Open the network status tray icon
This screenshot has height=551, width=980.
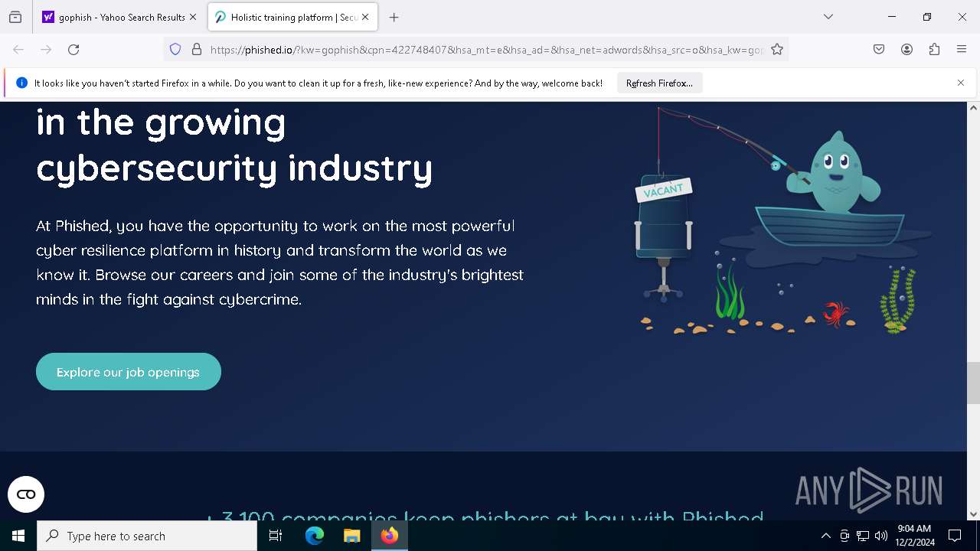[x=863, y=536]
